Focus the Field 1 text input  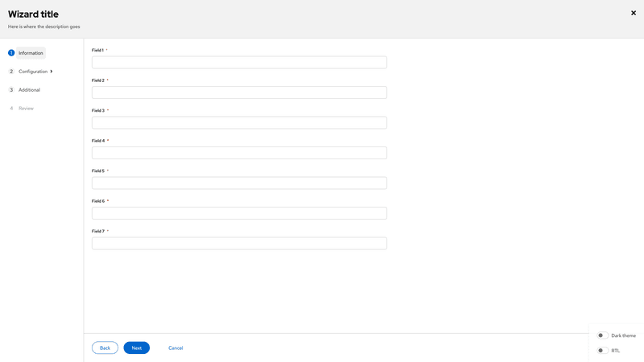coord(239,63)
